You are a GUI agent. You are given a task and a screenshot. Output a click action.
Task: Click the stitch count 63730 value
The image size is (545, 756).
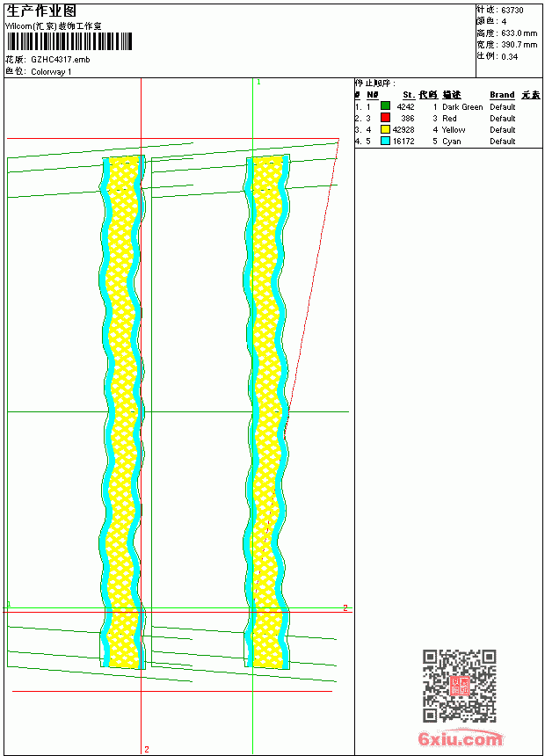[x=512, y=11]
